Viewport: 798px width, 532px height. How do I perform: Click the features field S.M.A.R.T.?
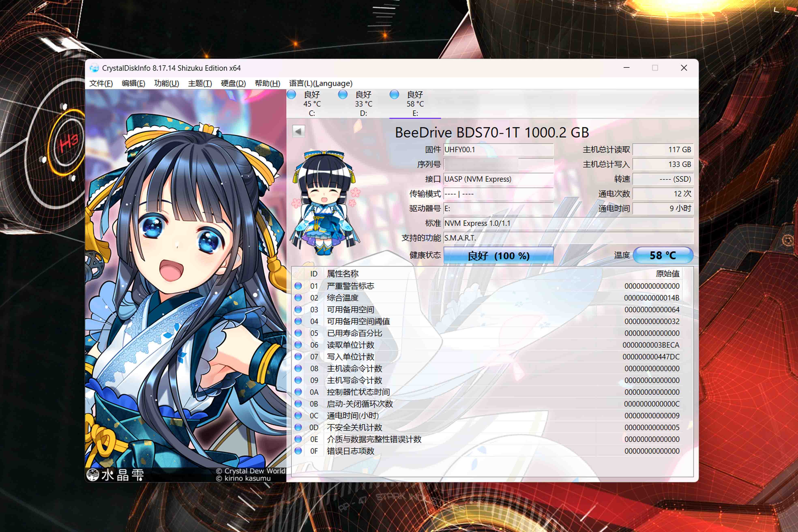point(568,238)
